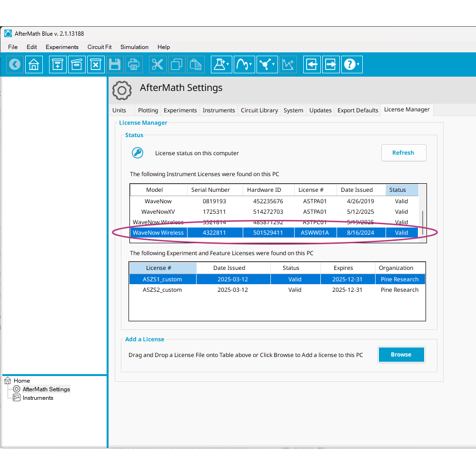Click the key icon beside License status

[138, 153]
